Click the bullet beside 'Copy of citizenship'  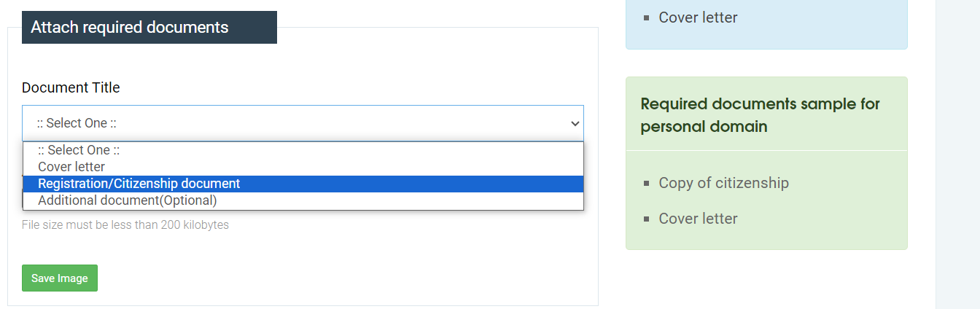point(647,184)
